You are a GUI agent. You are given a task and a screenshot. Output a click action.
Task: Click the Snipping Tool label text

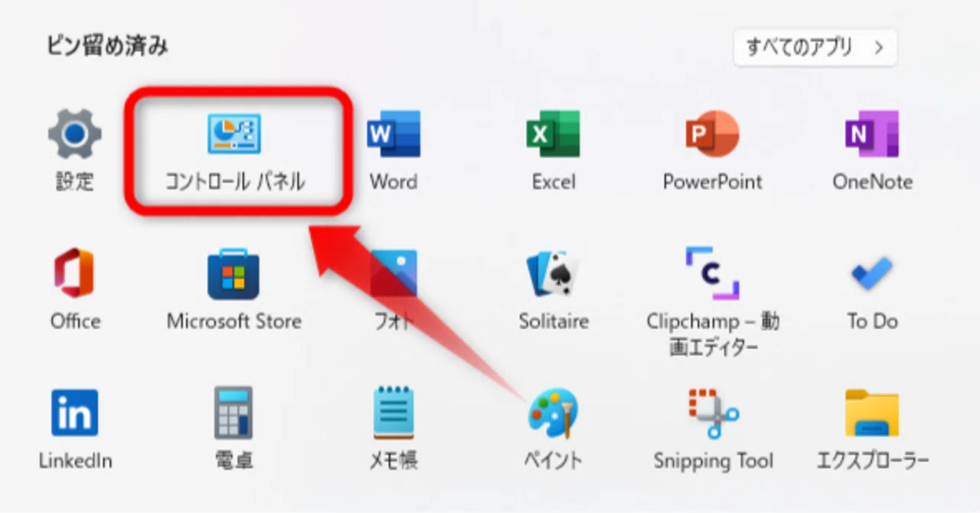tap(714, 461)
